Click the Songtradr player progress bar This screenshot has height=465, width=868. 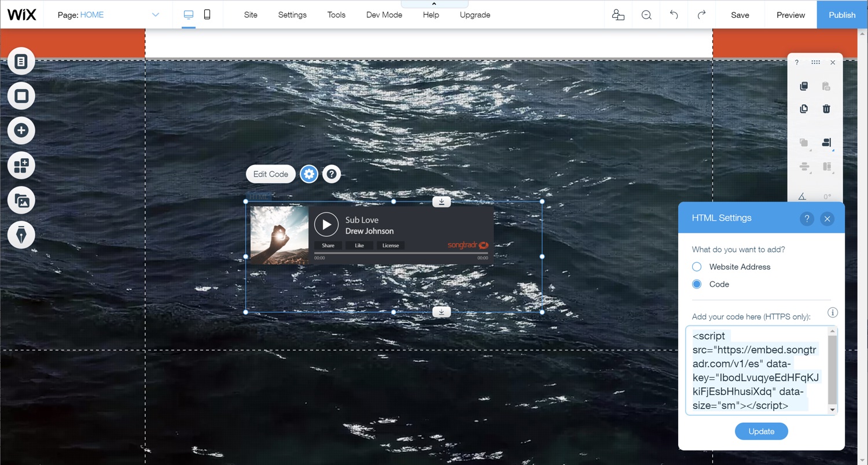pos(401,253)
